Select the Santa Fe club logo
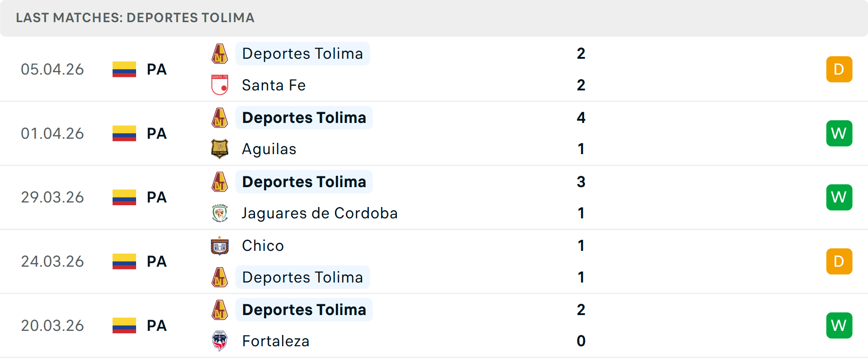Viewport: 868px width, 358px height. (x=220, y=85)
